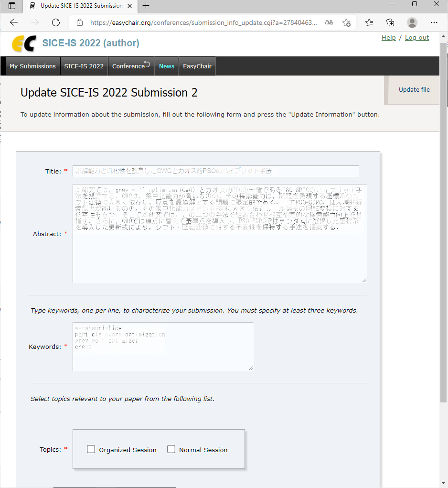Screen dimensions: 448x488
Task: Click the Update file button
Action: pos(414,89)
